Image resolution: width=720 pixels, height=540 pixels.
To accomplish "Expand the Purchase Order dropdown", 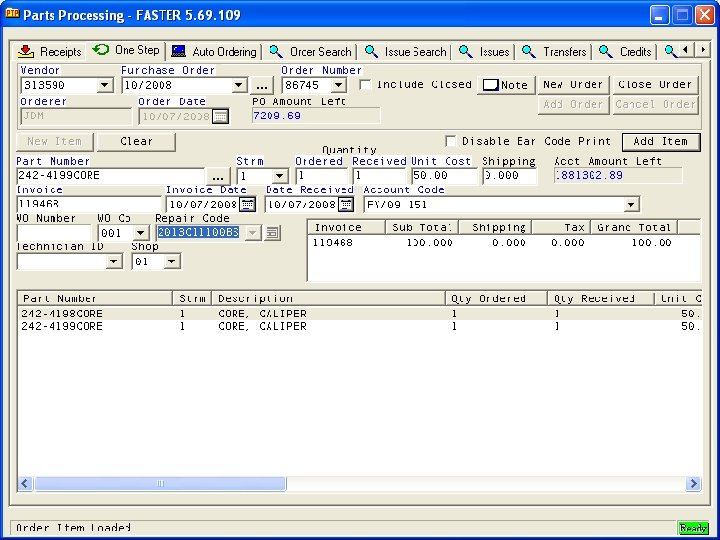I will click(238, 85).
